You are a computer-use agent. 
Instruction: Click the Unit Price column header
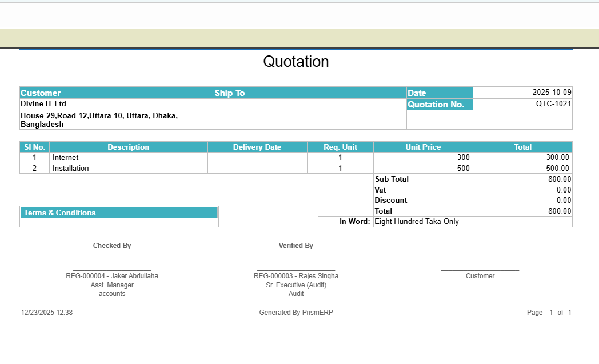point(423,147)
